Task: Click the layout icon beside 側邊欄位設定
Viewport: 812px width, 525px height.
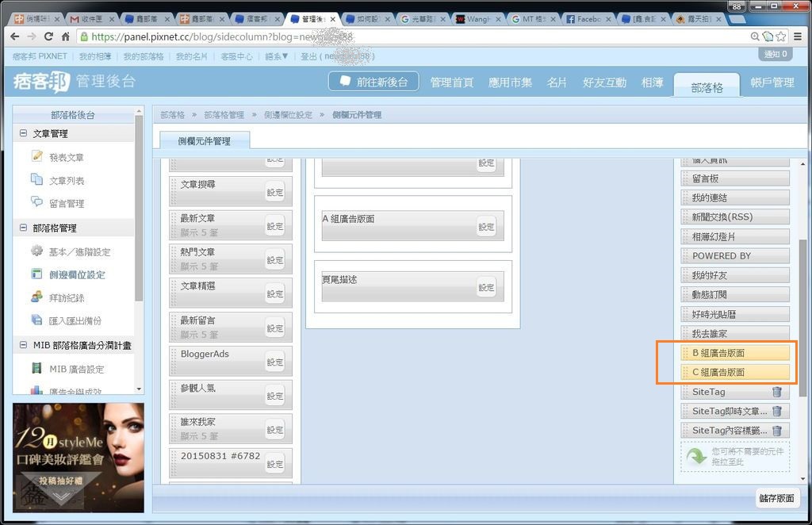Action: (36, 274)
